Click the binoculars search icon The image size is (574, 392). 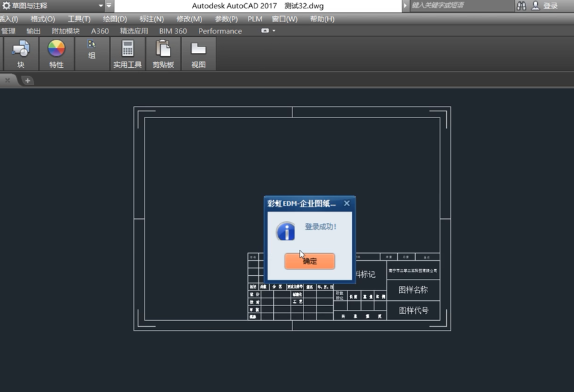[x=522, y=6]
